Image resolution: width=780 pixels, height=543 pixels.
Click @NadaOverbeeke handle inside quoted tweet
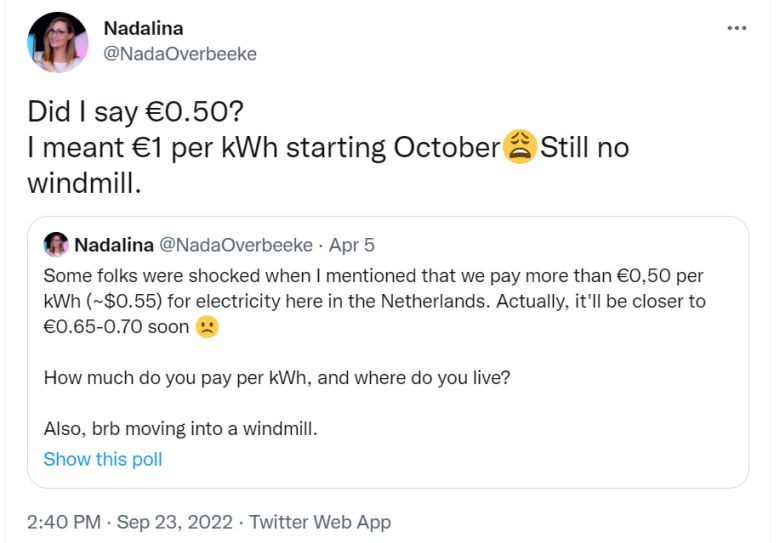(236, 245)
